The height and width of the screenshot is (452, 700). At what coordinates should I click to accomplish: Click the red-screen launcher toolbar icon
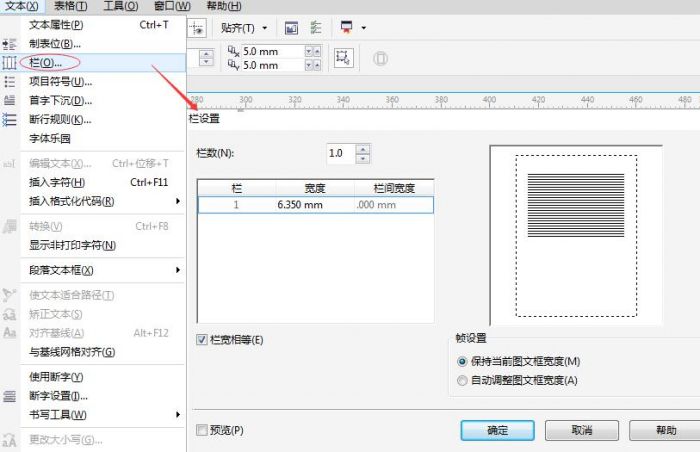(346, 28)
